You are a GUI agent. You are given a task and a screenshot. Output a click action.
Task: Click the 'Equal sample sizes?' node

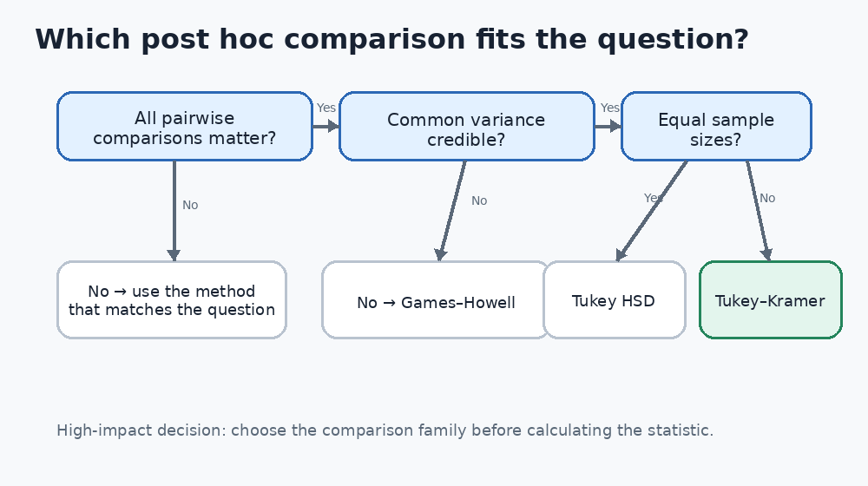coord(716,126)
